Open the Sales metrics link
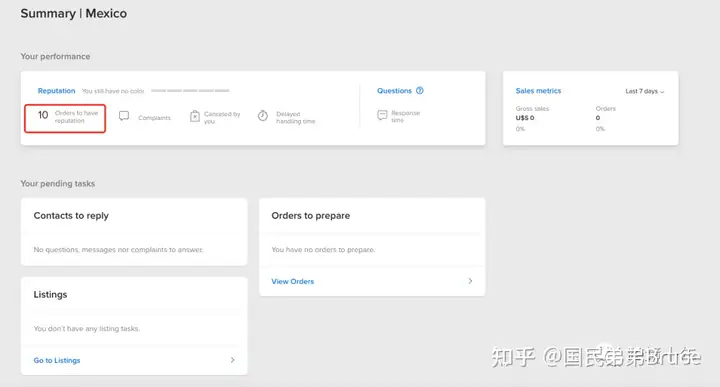This screenshot has width=720, height=387. pyautogui.click(x=538, y=91)
